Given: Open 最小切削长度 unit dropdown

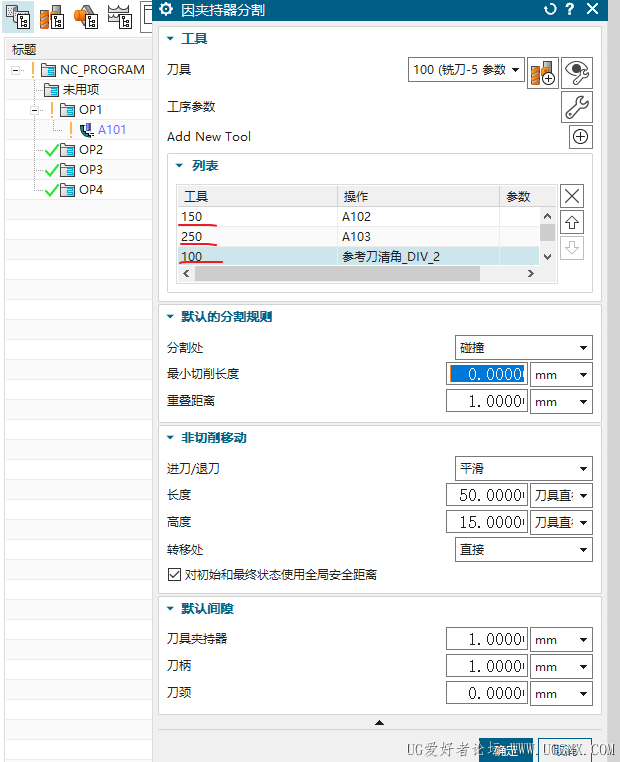Looking at the screenshot, I should (x=561, y=375).
